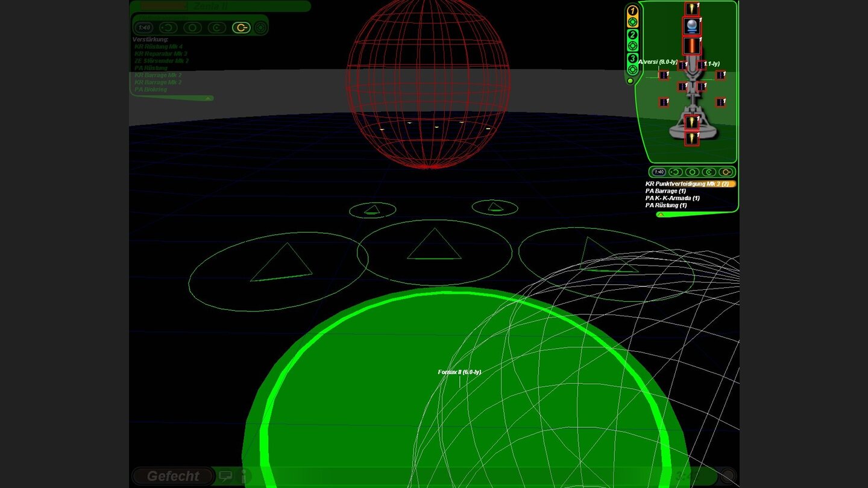Image resolution: width=868 pixels, height=488 pixels.
Task: Select the open-ring center-dot stance in ship panel
Action: click(709, 172)
